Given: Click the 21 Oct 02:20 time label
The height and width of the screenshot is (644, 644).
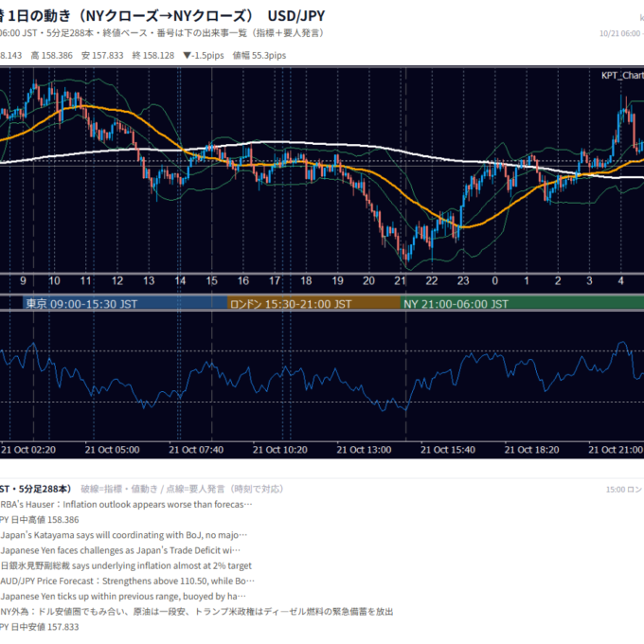Looking at the screenshot, I should pyautogui.click(x=28, y=450).
